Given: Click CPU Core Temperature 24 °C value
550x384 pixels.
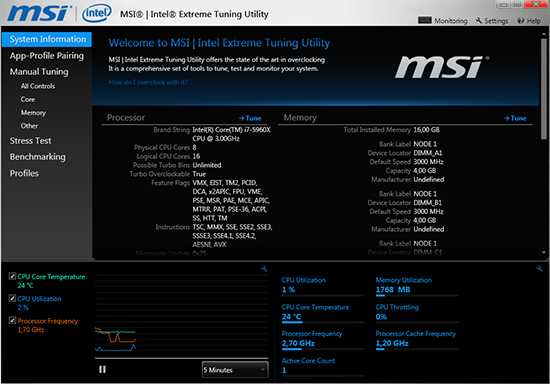Looking at the screenshot, I should (x=291, y=317).
